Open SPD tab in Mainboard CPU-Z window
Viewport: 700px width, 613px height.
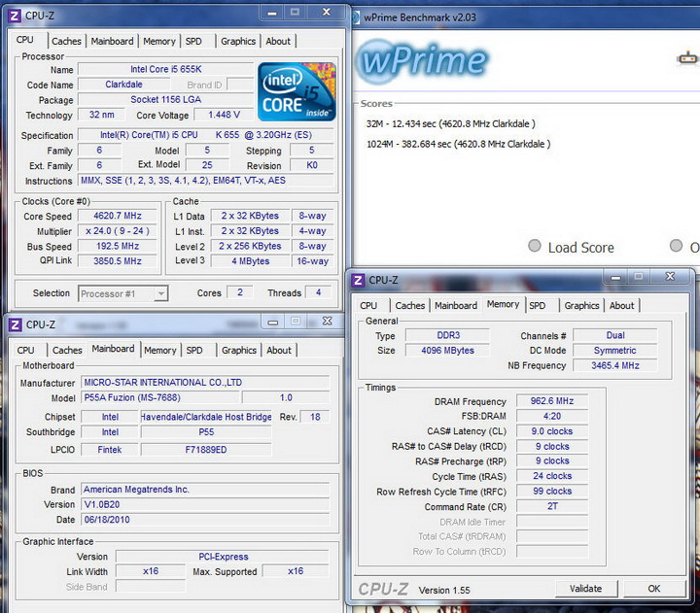[x=194, y=351]
